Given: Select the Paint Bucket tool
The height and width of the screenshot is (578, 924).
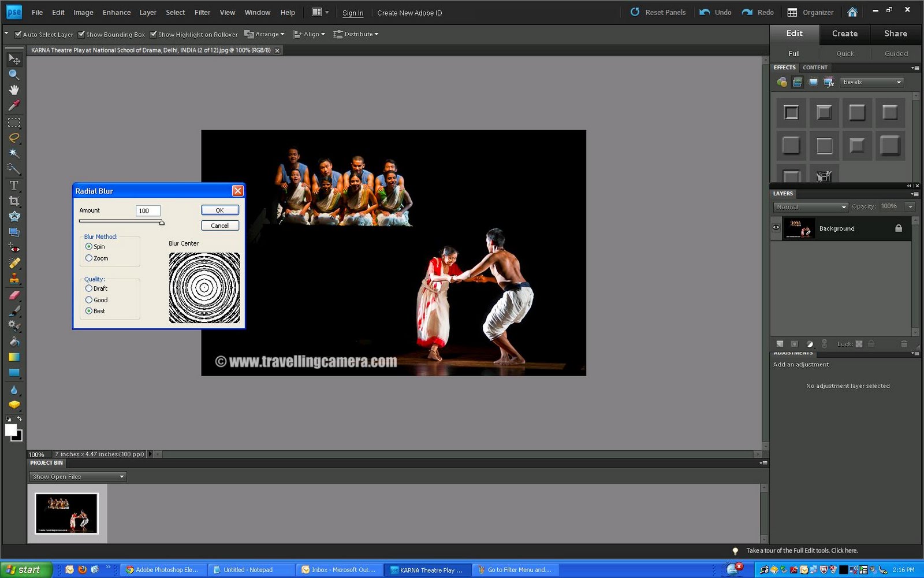Looking at the screenshot, I should point(14,342).
